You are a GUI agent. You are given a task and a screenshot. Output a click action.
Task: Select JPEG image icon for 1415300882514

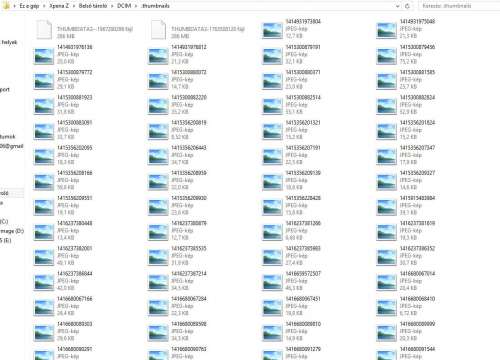click(x=272, y=106)
